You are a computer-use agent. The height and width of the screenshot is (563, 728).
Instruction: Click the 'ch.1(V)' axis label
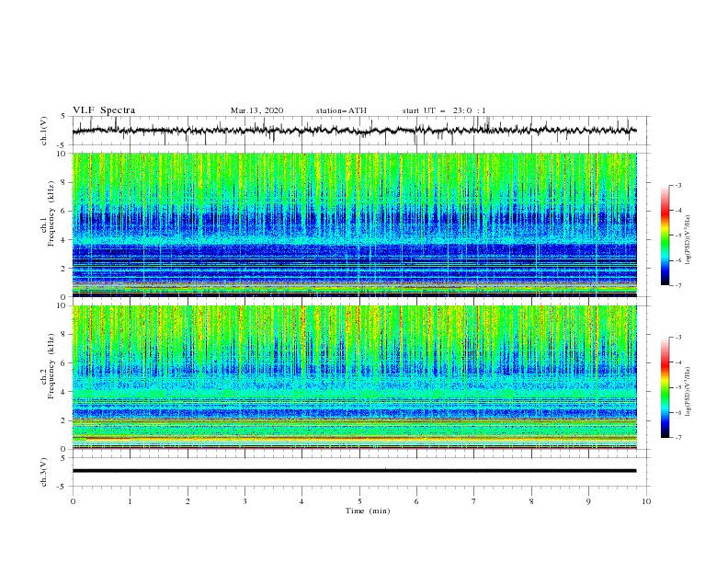(x=44, y=131)
